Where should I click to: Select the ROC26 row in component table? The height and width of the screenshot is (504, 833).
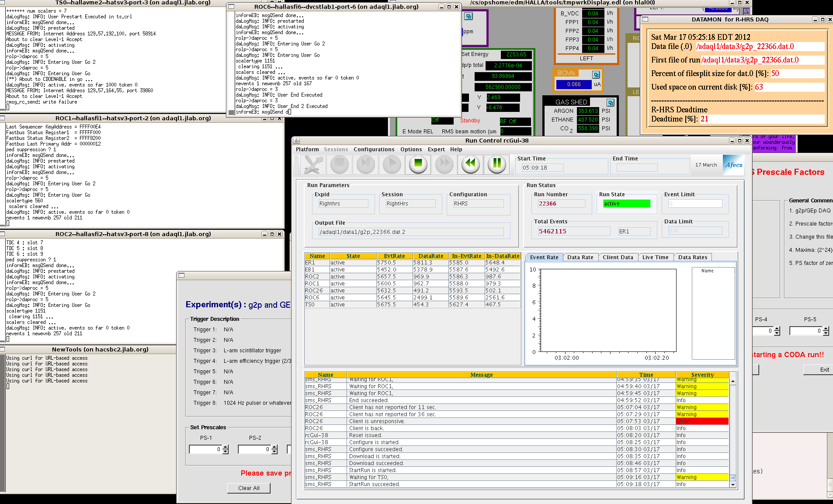pyautogui.click(x=412, y=291)
